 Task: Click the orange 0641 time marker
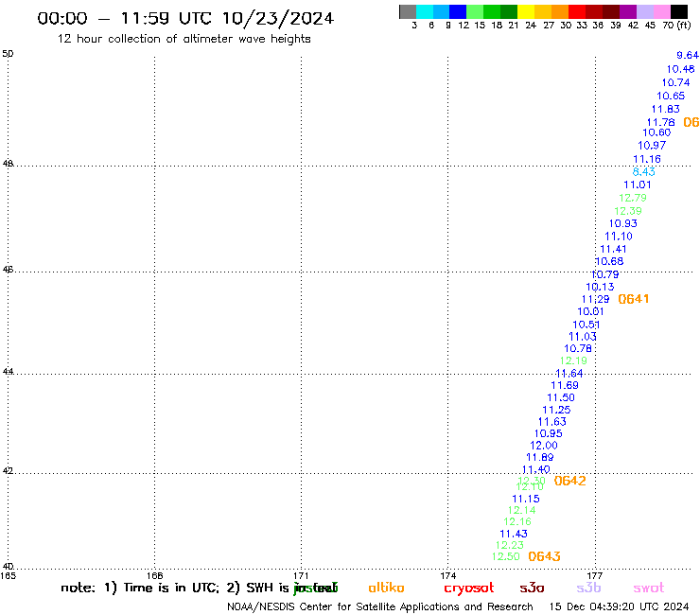634,299
